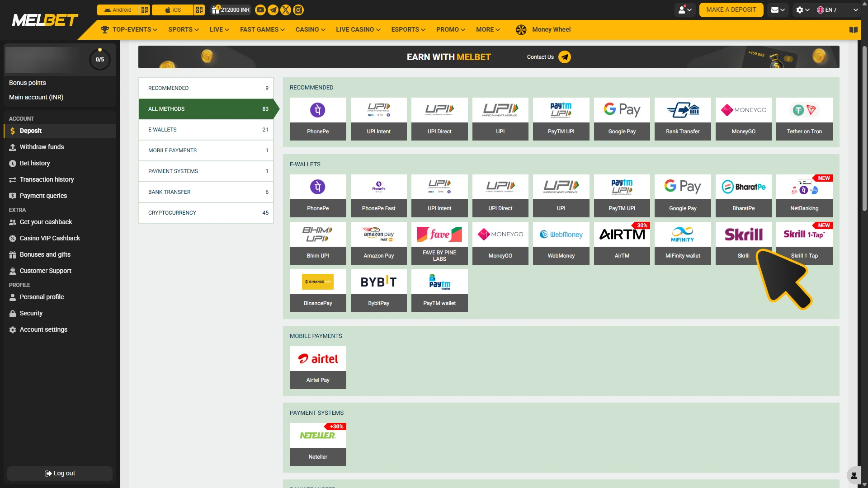Click the Telegram Contact Us icon
Image resolution: width=868 pixels, height=488 pixels.
565,57
